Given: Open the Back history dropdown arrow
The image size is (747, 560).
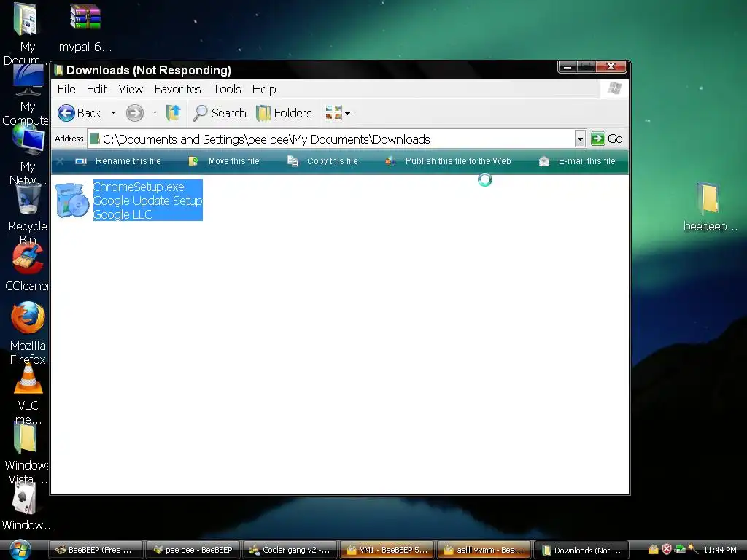Looking at the screenshot, I should 113,113.
